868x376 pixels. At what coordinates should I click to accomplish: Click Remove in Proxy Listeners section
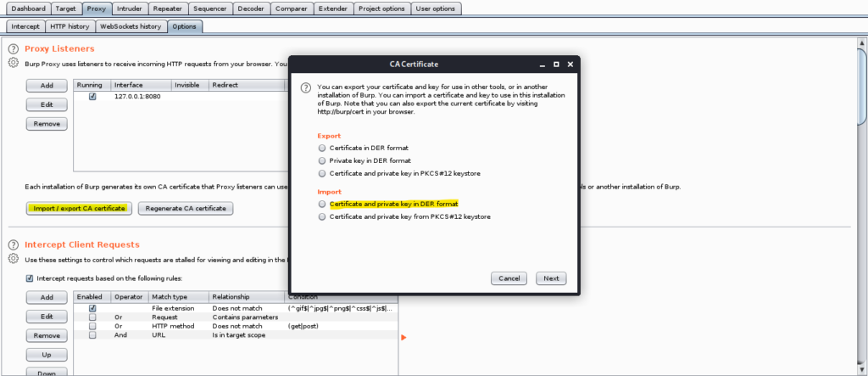(x=47, y=124)
